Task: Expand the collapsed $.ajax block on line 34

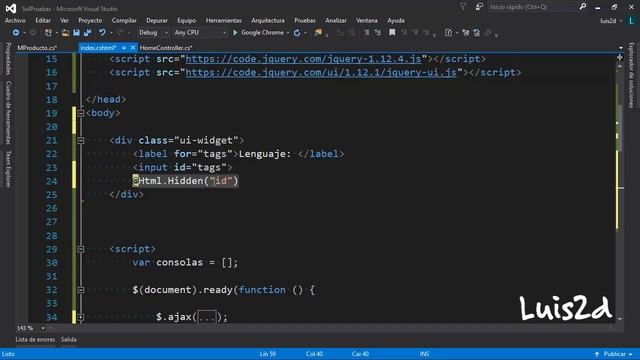Action: [81, 317]
